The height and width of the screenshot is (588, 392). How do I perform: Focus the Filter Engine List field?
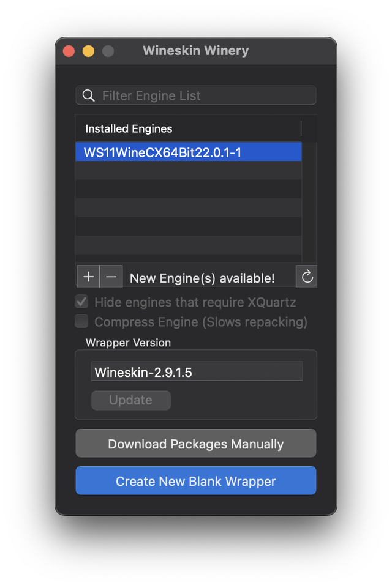pyautogui.click(x=202, y=95)
